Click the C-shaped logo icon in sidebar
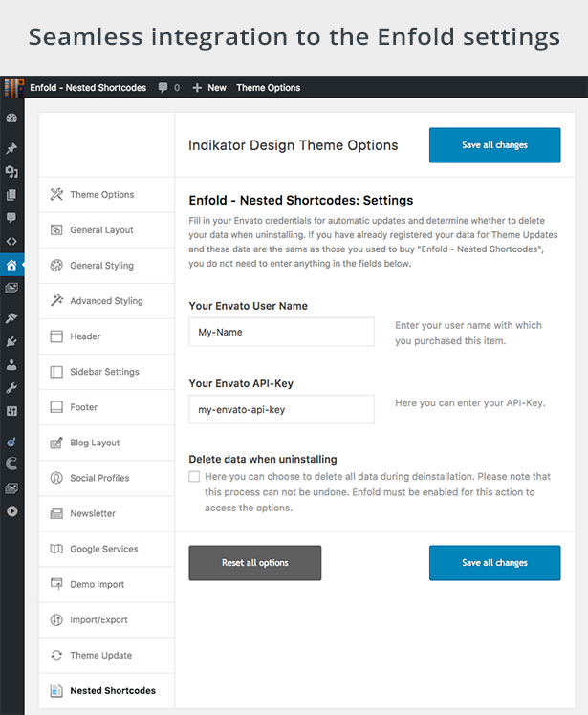The width and height of the screenshot is (588, 715). click(11, 465)
